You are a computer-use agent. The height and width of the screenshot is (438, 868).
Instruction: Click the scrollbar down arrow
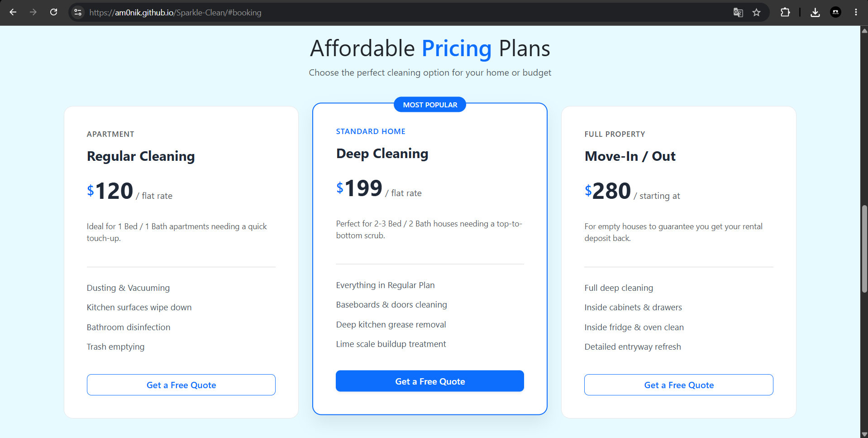(864, 434)
